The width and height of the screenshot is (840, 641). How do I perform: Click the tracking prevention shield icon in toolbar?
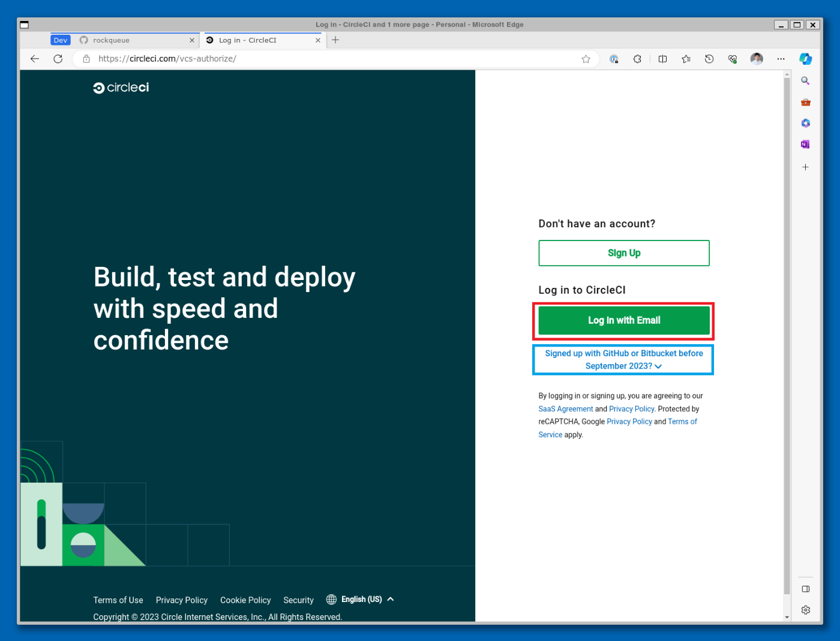[614, 59]
